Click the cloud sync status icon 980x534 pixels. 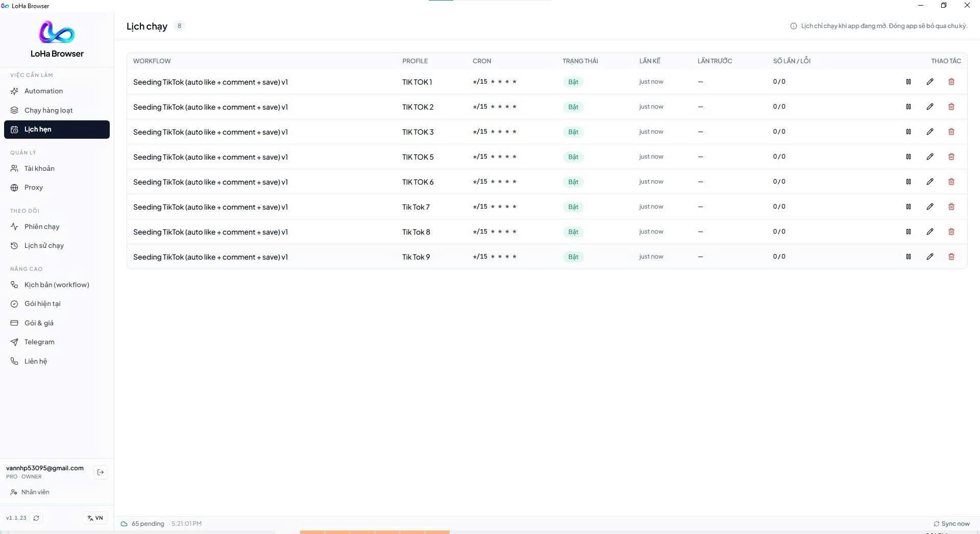click(124, 524)
